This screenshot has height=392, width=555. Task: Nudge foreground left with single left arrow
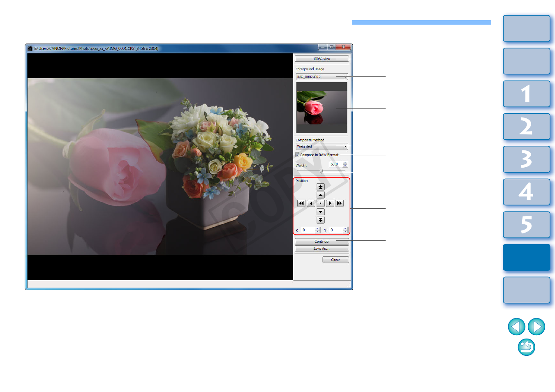pos(311,203)
